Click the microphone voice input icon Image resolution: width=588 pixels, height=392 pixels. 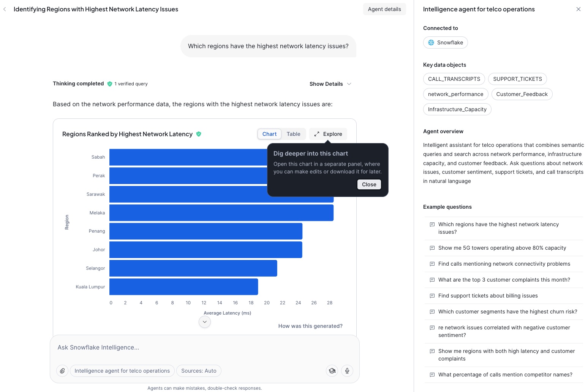tap(347, 371)
